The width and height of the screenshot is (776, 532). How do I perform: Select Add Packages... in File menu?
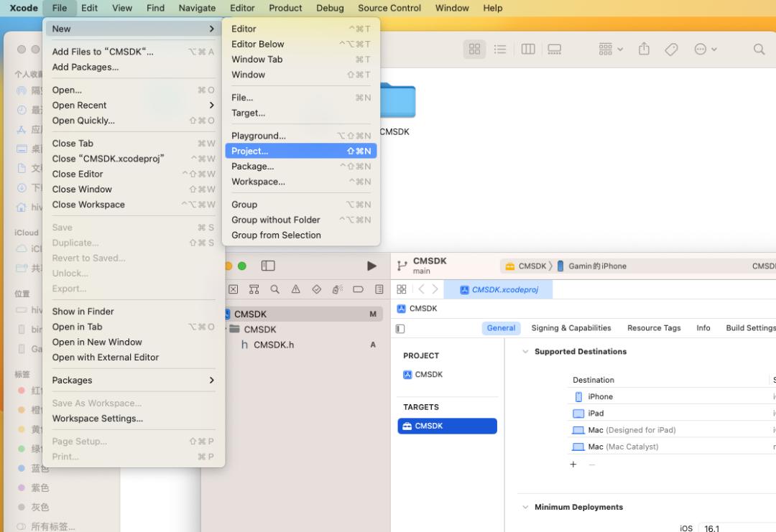point(134,67)
